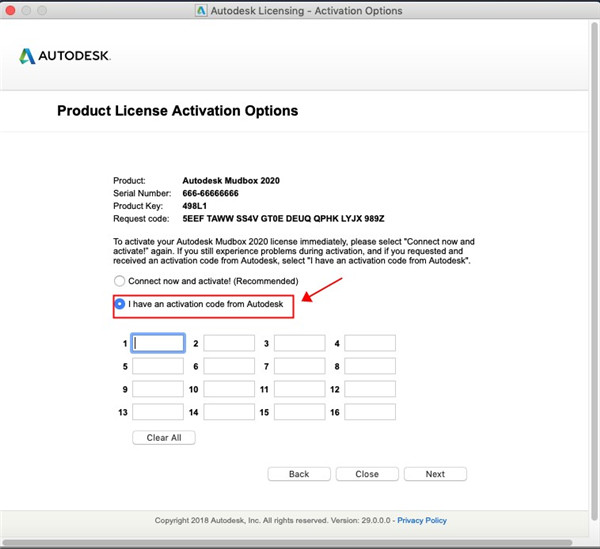Click activation code field 3

[300, 343]
